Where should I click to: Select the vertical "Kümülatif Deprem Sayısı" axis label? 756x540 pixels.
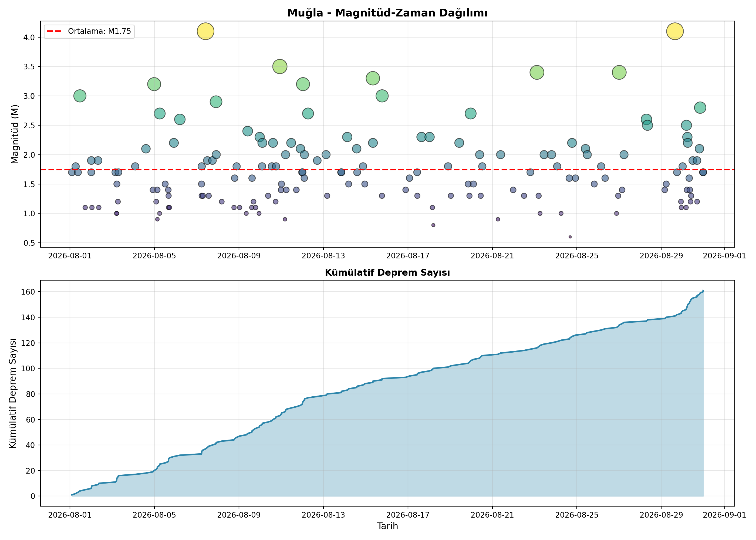tap(13, 393)
